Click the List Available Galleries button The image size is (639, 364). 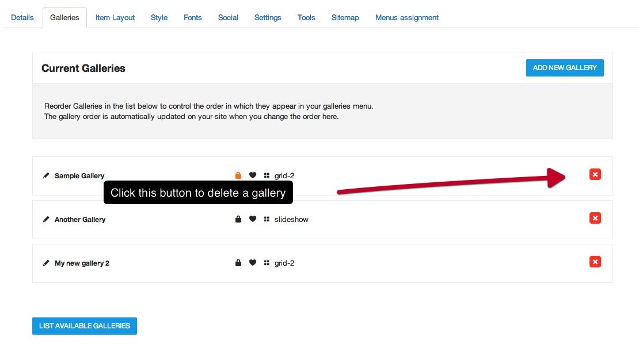[85, 325]
